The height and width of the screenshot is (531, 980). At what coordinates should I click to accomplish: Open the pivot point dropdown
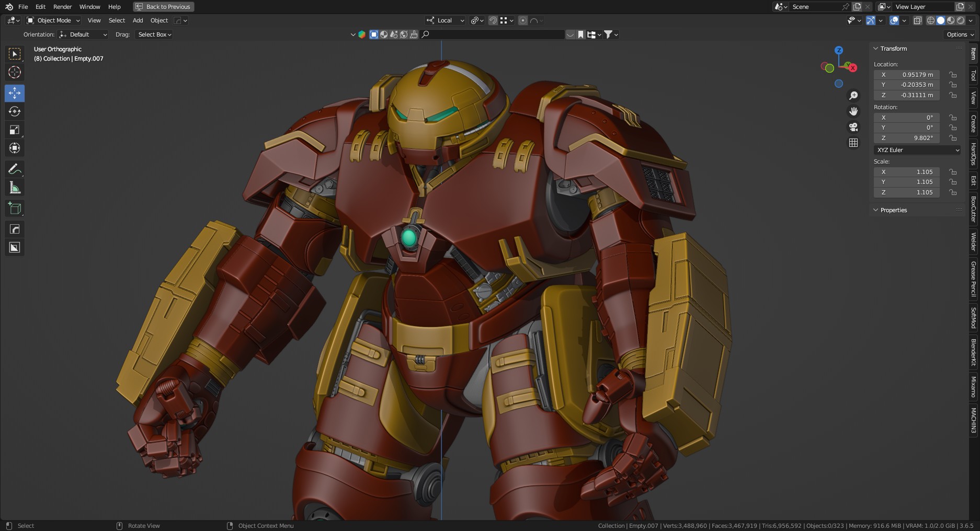point(477,20)
